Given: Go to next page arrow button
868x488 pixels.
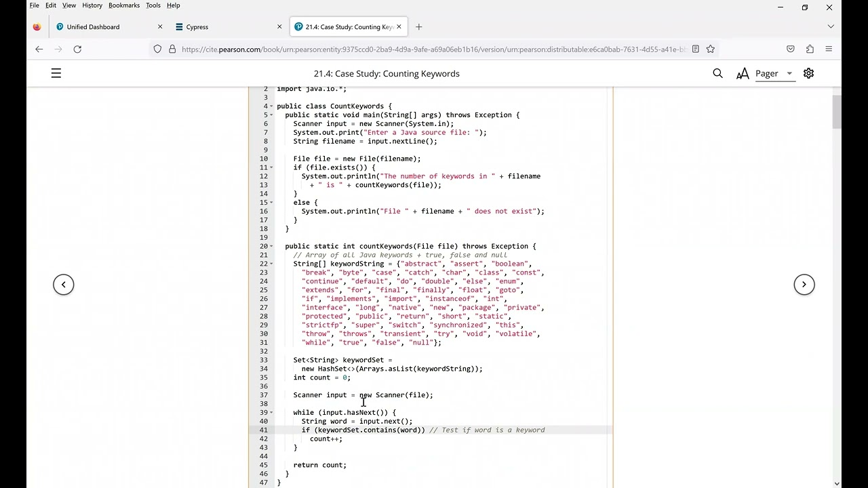Looking at the screenshot, I should coord(804,285).
